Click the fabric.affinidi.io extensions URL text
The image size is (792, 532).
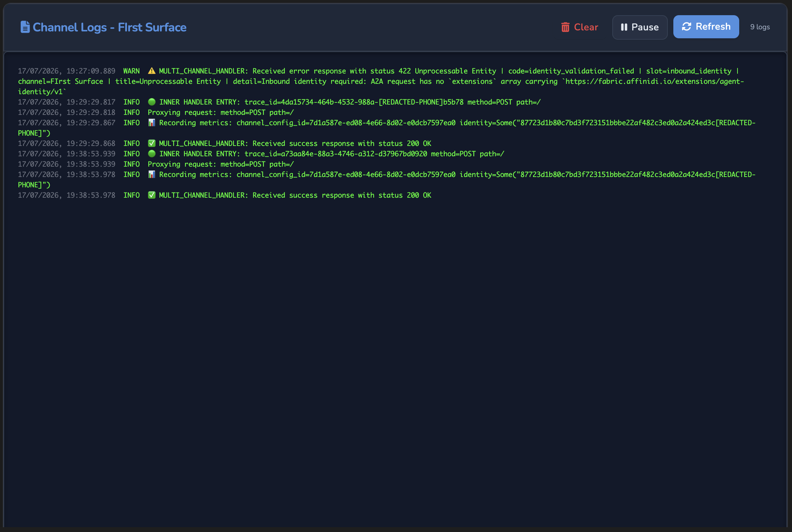pyautogui.click(x=380, y=87)
